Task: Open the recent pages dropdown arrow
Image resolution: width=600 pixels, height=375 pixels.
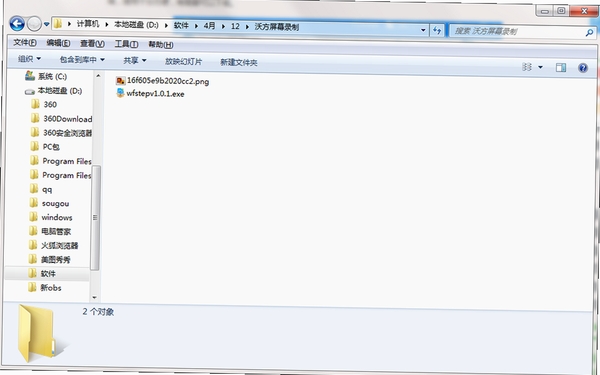Action: coord(46,24)
